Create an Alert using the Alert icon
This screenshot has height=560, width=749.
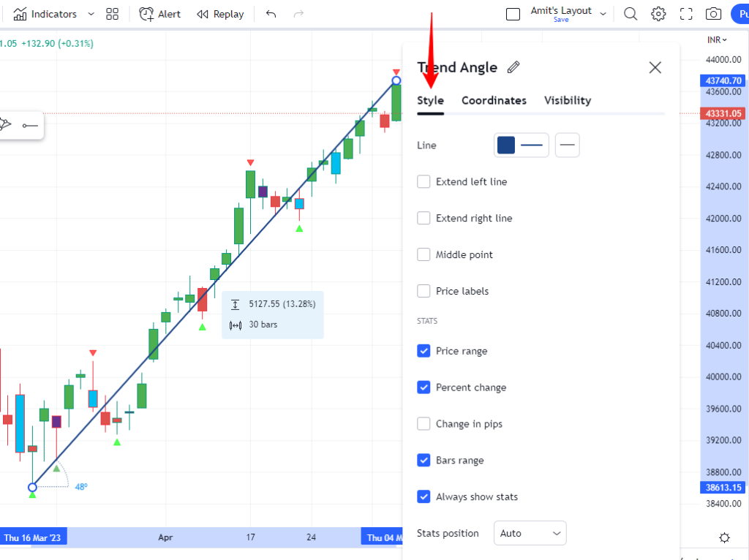pyautogui.click(x=159, y=13)
